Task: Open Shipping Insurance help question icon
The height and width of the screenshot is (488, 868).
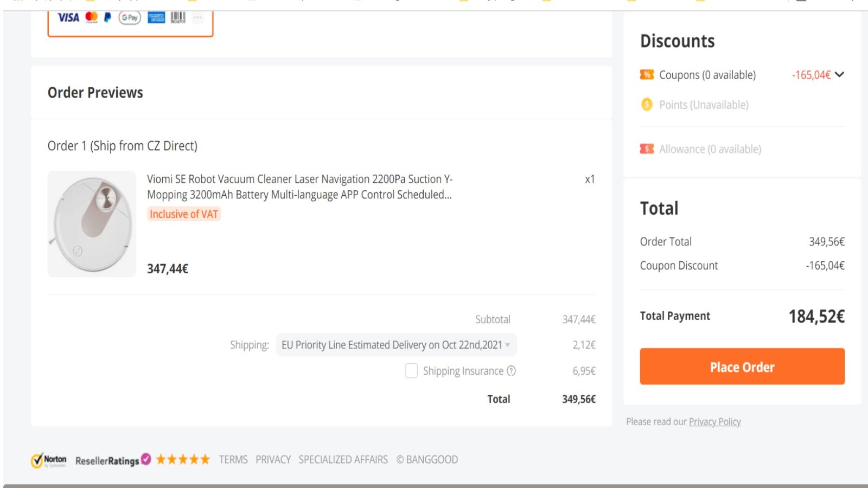Action: coord(511,371)
